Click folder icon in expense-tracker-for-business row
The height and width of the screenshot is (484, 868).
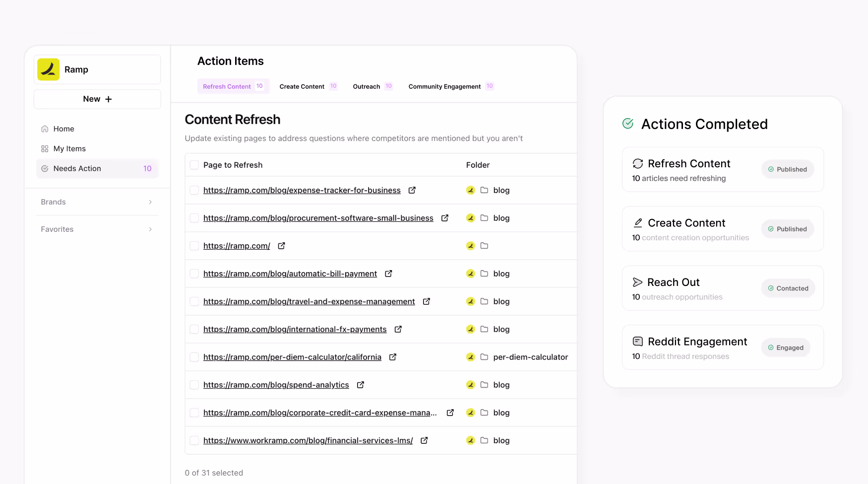click(484, 190)
